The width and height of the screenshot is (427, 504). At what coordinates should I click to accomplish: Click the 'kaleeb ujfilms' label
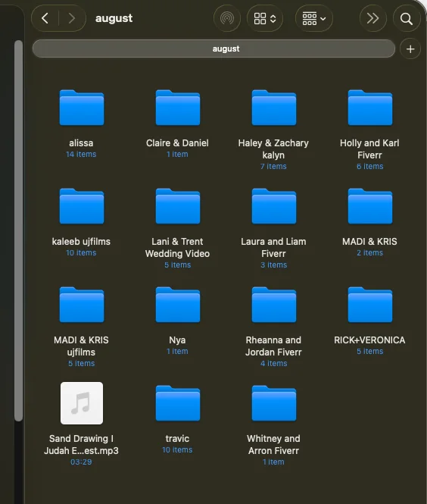pos(81,242)
